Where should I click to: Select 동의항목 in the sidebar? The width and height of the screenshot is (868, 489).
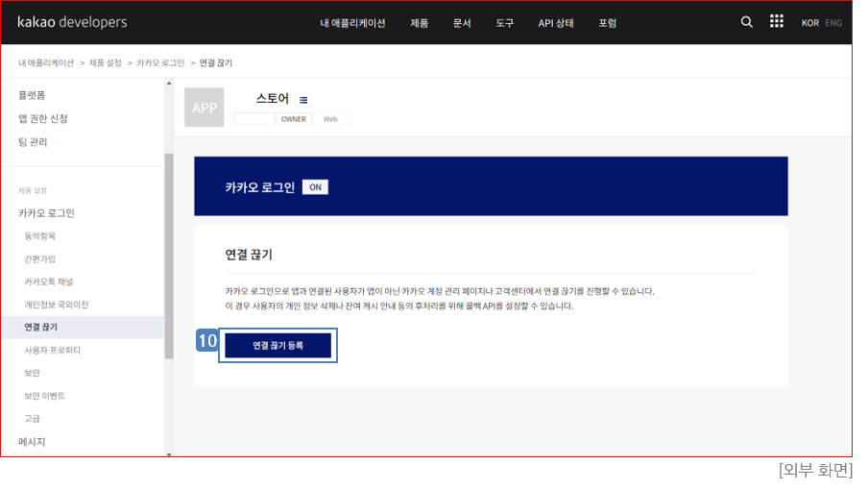tap(40, 235)
